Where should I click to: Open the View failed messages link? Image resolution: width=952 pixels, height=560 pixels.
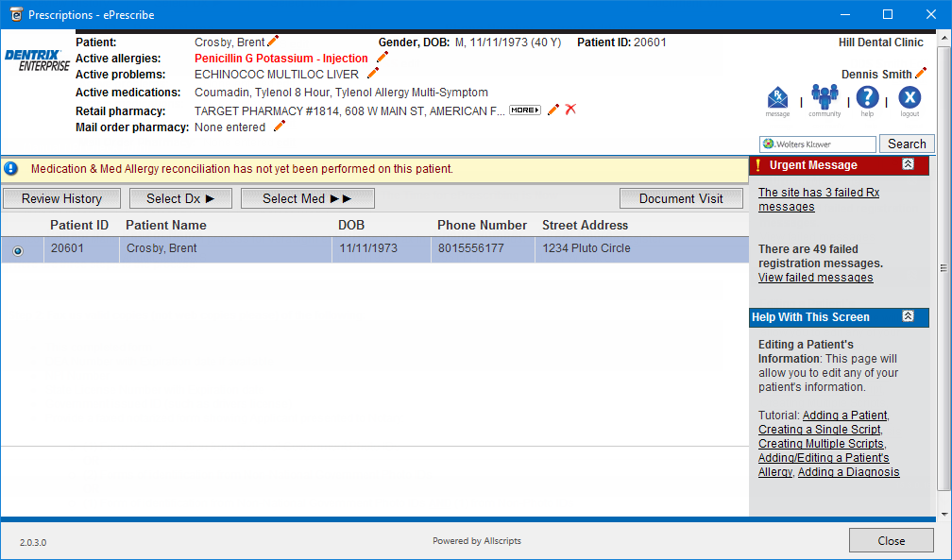pyautogui.click(x=815, y=278)
